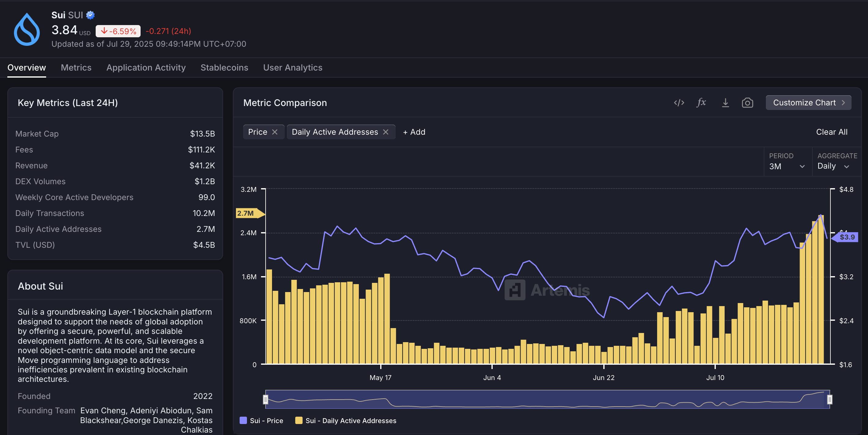Click the 2.7M Daily Active Addresses value
This screenshot has width=868, height=435.
click(206, 229)
